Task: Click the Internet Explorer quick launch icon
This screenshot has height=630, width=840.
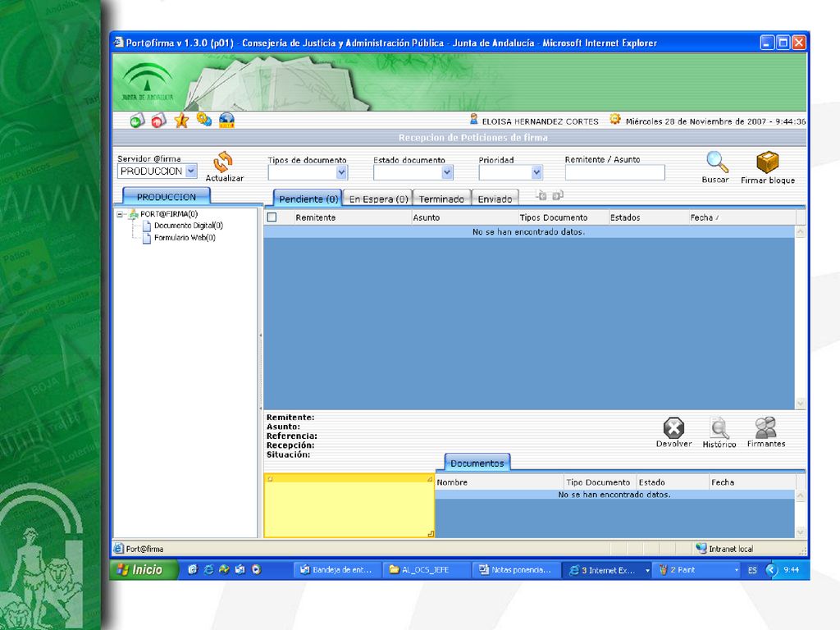Action: coord(208,569)
